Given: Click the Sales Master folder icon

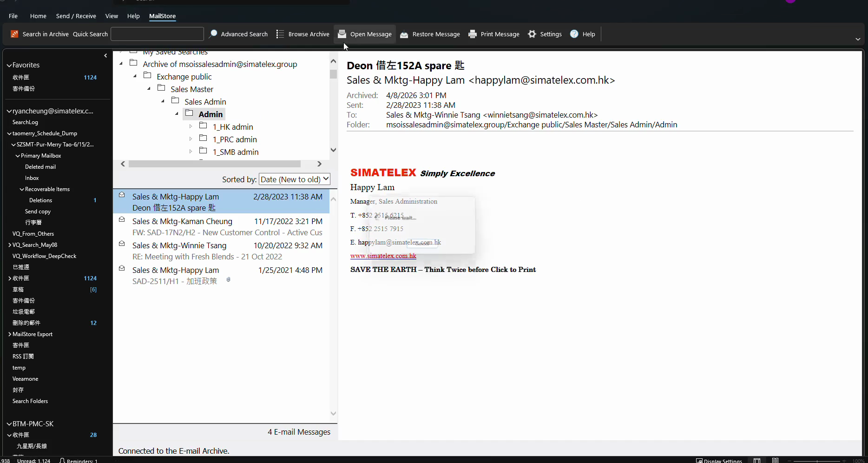Looking at the screenshot, I should [x=161, y=88].
